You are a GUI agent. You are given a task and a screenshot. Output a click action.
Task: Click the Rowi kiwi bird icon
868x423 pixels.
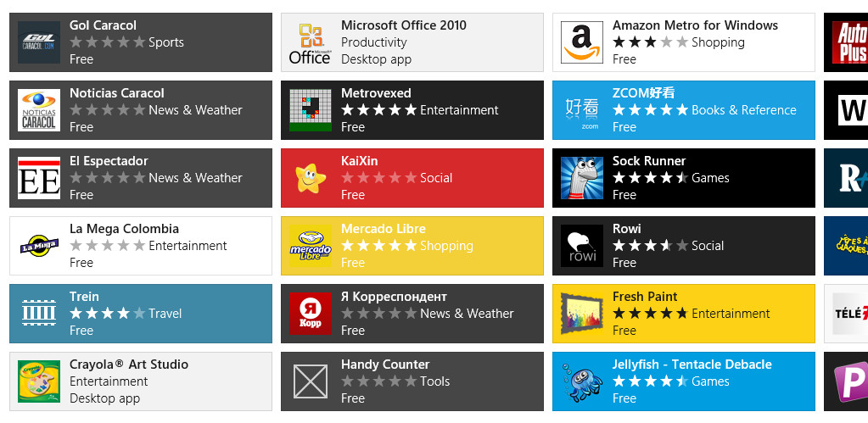coord(582,246)
